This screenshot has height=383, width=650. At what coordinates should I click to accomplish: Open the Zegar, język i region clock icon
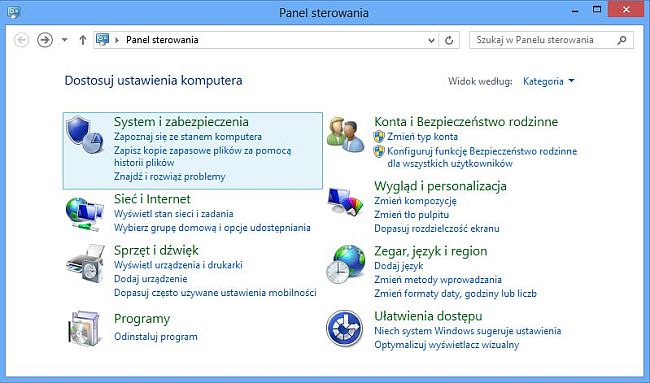345,264
